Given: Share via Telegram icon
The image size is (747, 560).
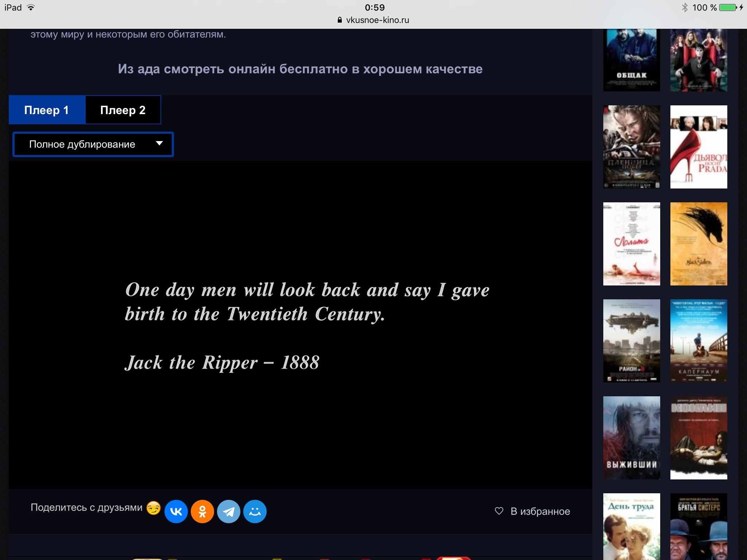Looking at the screenshot, I should [x=229, y=512].
